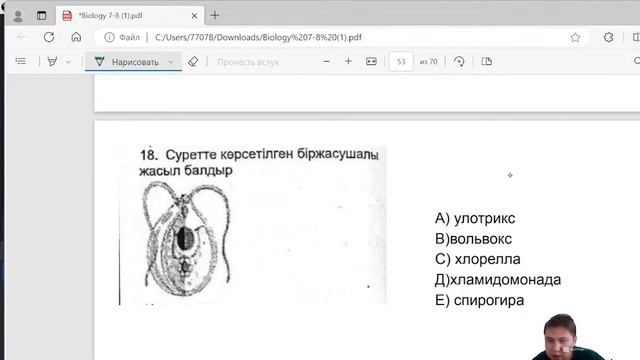Open browser extensions icon
640x360 pixels.
click(x=609, y=38)
